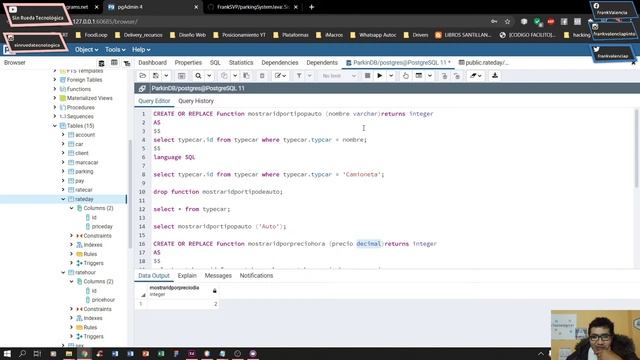640x360 pixels.
Task: Switch to the Notifications output tab
Action: tap(256, 276)
